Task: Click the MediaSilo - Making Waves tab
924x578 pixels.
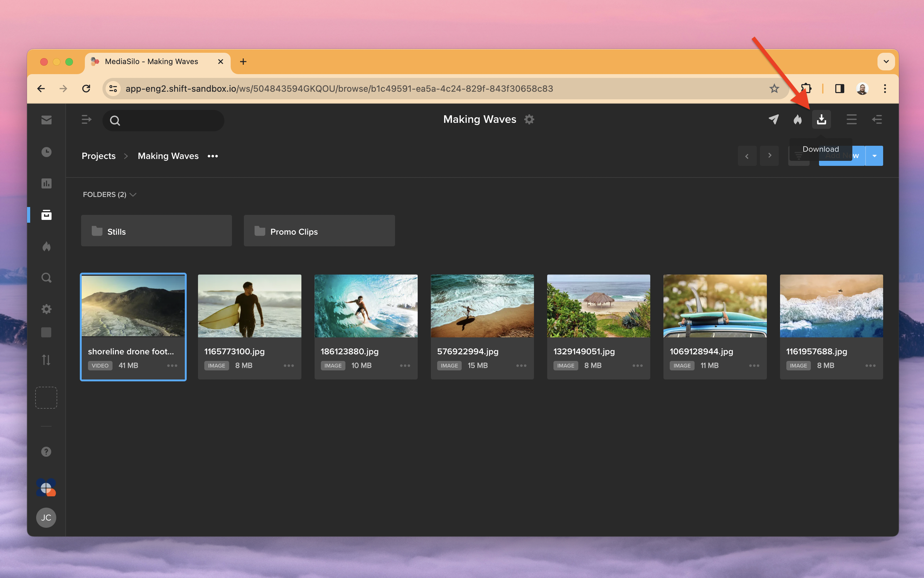Action: 157,62
